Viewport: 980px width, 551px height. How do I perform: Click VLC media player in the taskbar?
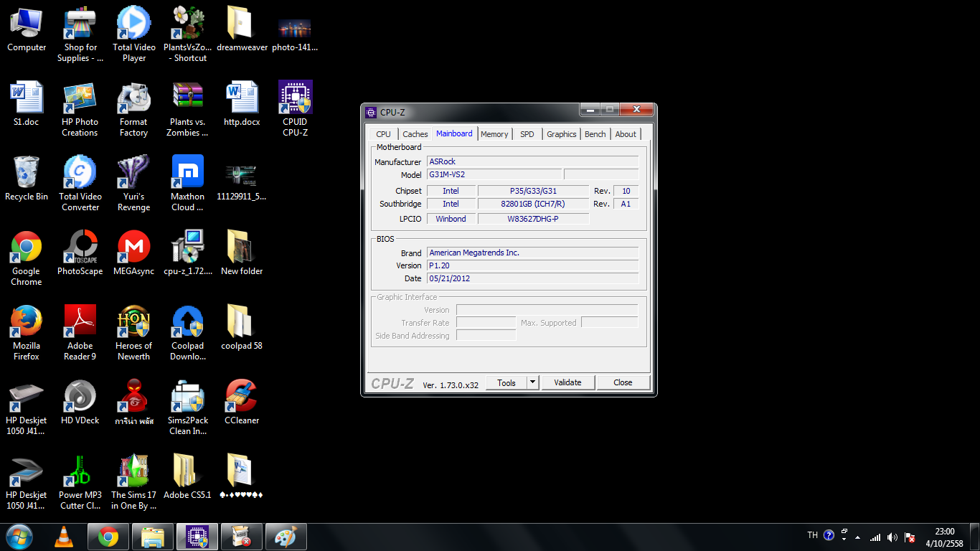pos(64,537)
